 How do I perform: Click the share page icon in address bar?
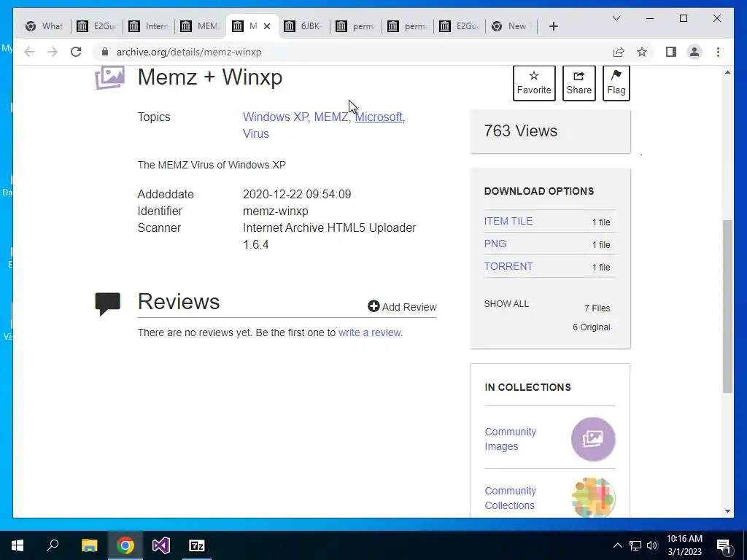coord(619,52)
